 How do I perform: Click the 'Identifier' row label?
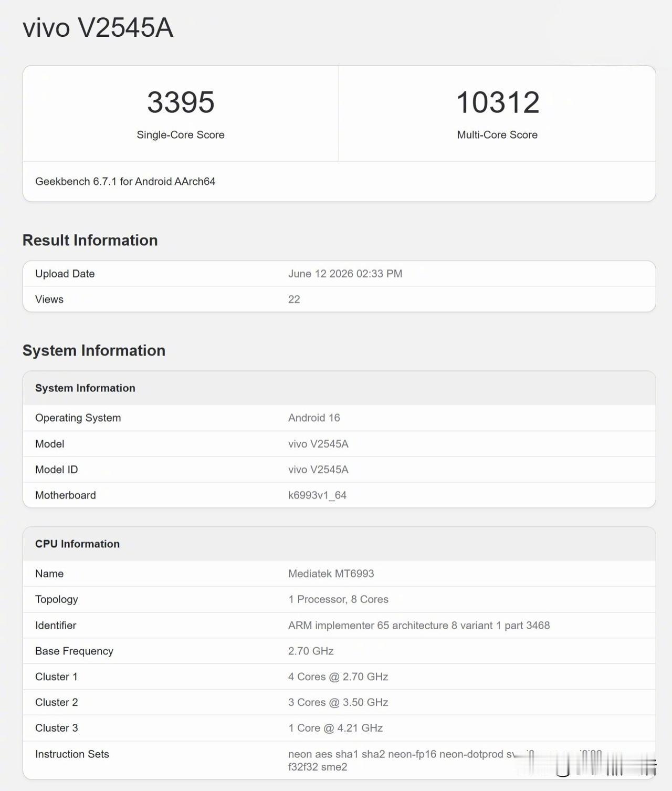tap(56, 626)
